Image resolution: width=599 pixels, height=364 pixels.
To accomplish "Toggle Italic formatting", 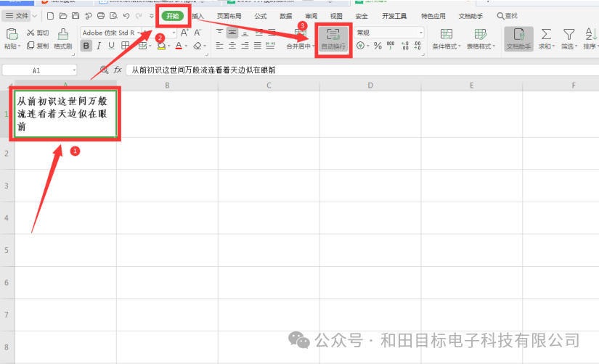I will click(99, 46).
